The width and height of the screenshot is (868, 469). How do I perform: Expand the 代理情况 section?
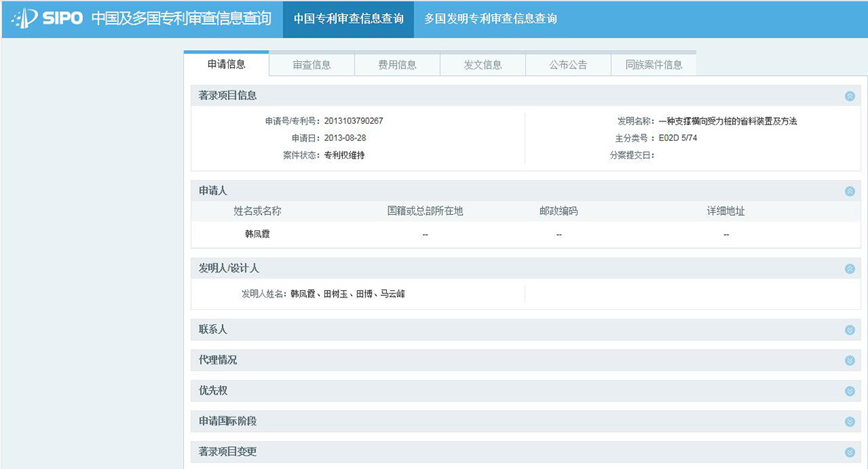click(x=850, y=361)
